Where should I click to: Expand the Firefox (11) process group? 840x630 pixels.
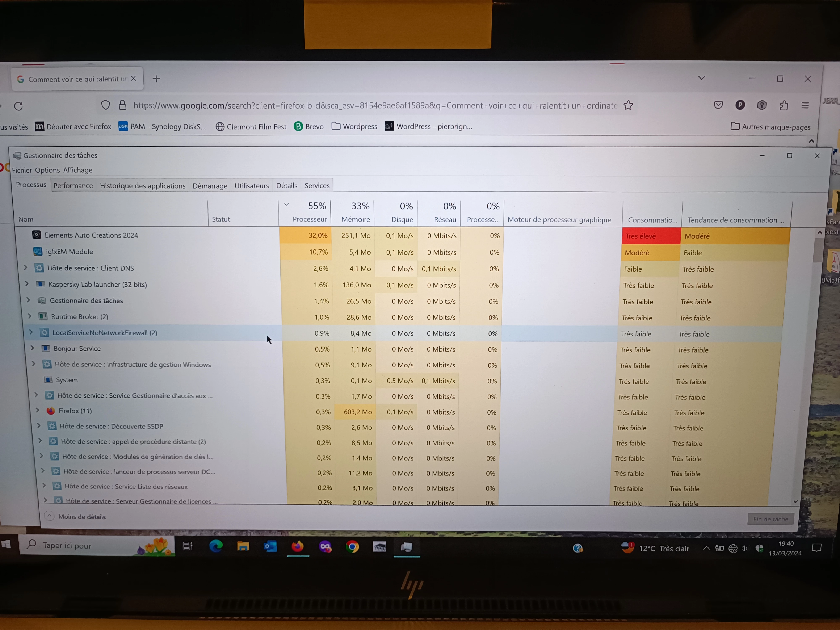pos(38,410)
